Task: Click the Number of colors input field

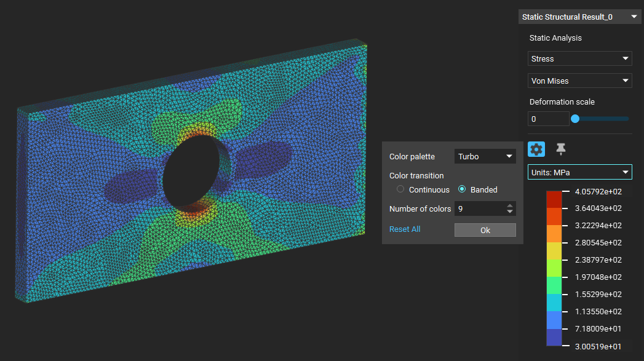Action: coord(480,208)
